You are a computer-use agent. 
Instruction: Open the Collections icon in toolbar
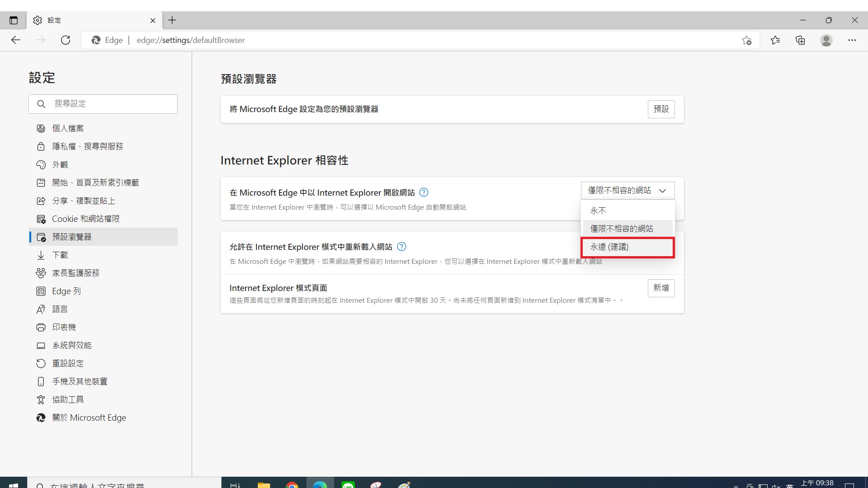click(800, 40)
